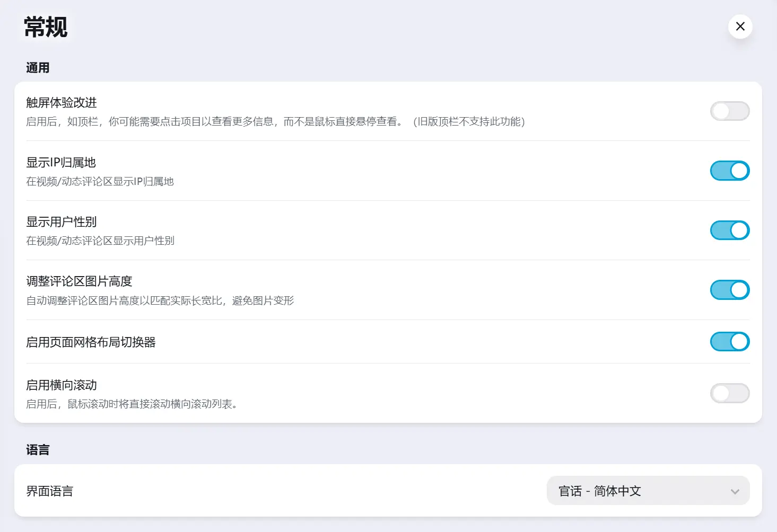
Task: Click the description text about 避免图片变形
Action: (x=160, y=301)
